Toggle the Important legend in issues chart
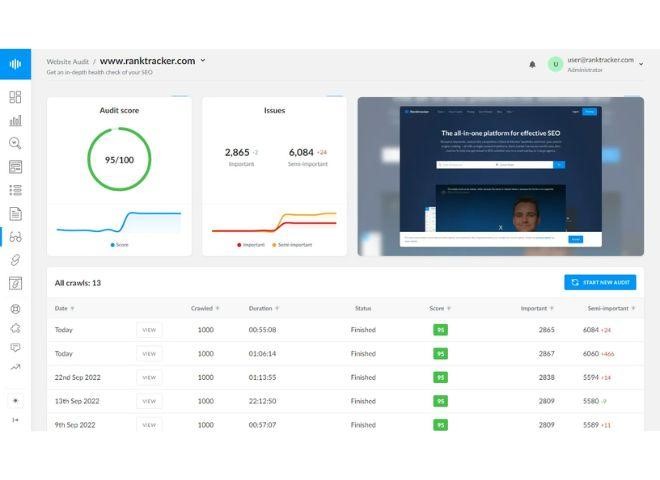 [251, 245]
